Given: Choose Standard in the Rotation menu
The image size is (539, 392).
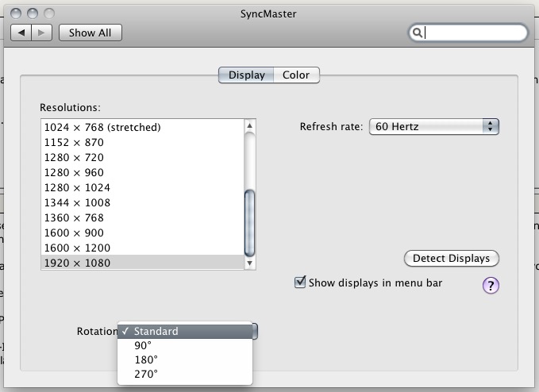Looking at the screenshot, I should tap(185, 331).
